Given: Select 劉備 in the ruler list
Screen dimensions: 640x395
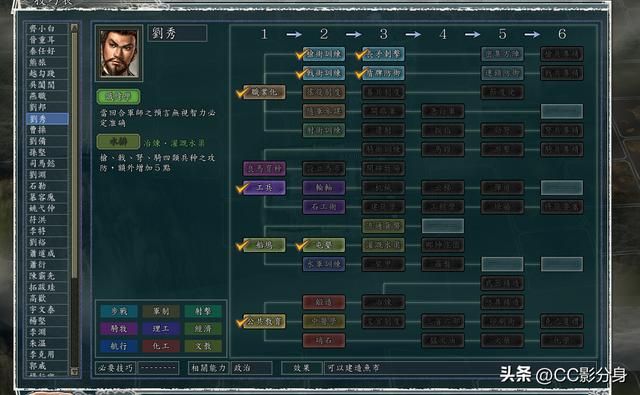Looking at the screenshot, I should coord(47,141).
